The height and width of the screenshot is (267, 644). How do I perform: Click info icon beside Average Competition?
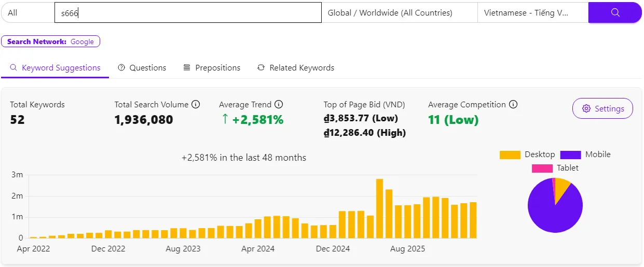pos(513,105)
